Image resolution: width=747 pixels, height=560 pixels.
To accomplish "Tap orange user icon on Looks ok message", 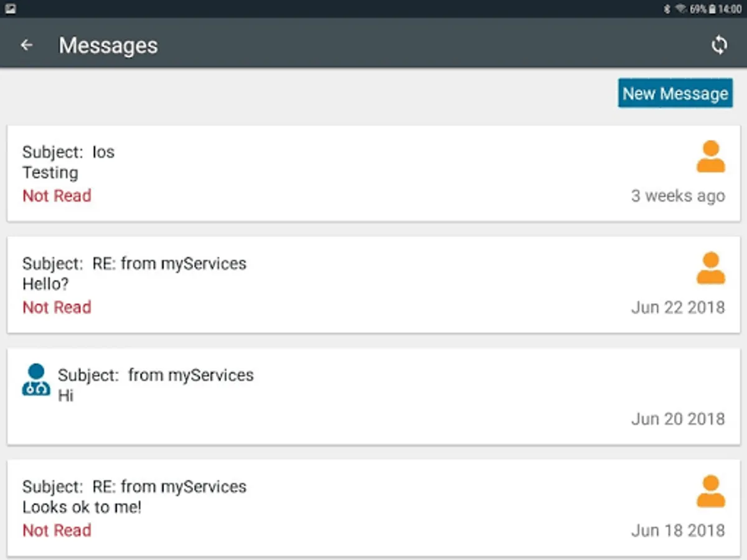I will pyautogui.click(x=710, y=492).
